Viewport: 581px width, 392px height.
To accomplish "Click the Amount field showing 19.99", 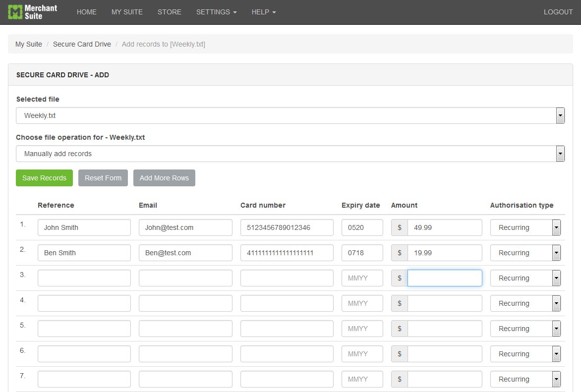I will click(x=445, y=253).
